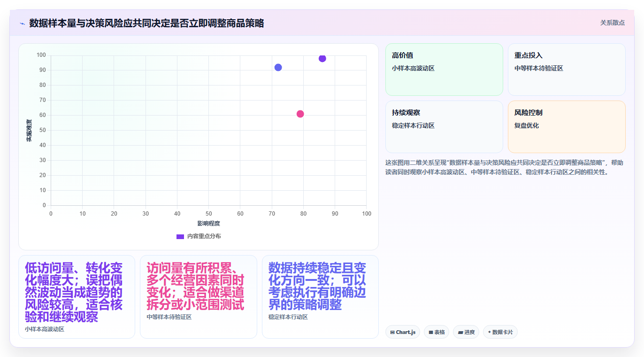The width and height of the screenshot is (644, 357).
Task: Click the pink 访问量有所积累 card text
Action: click(195, 286)
